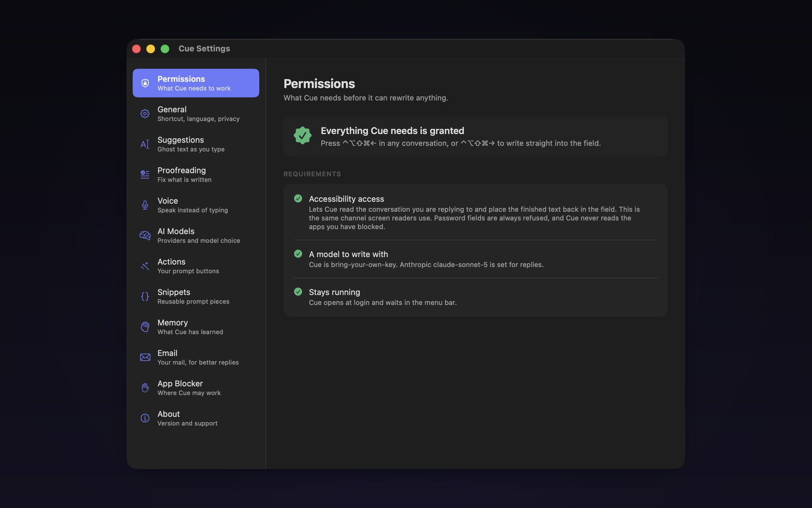The image size is (812, 508).
Task: Click the Memory head icon
Action: (145, 327)
